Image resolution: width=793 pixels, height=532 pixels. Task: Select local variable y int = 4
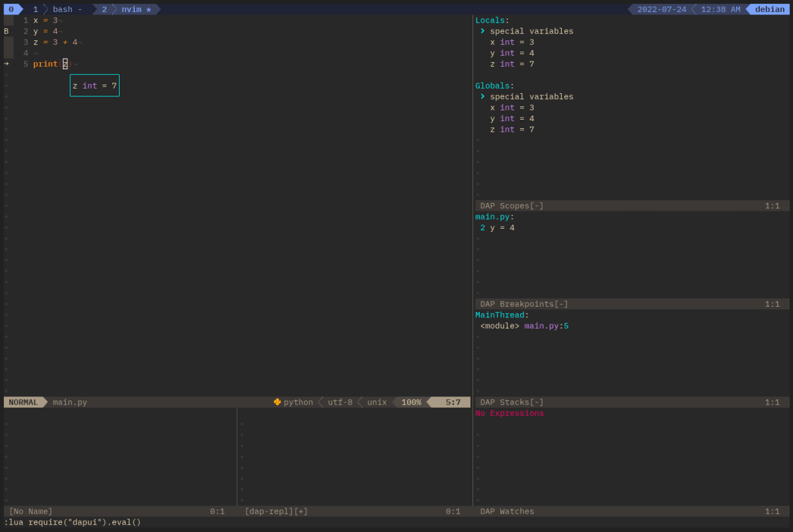pyautogui.click(x=512, y=53)
